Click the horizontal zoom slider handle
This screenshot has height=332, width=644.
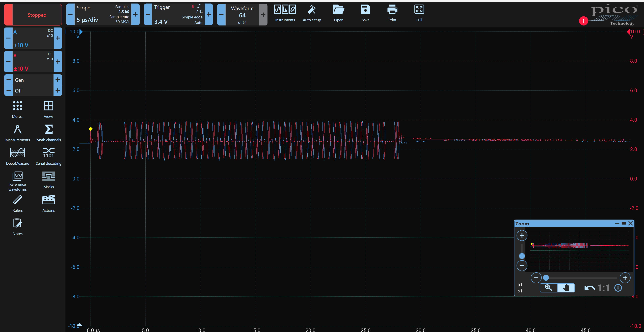click(x=546, y=278)
